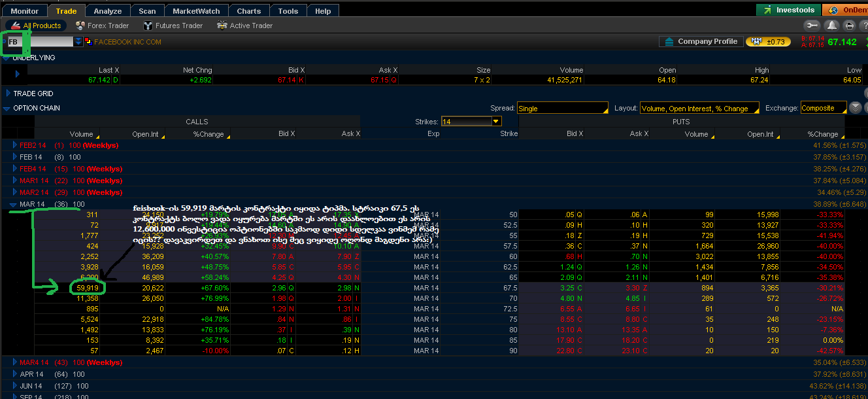Expand the APR 14 expiration row
This screenshot has height=399, width=868.
[x=14, y=375]
